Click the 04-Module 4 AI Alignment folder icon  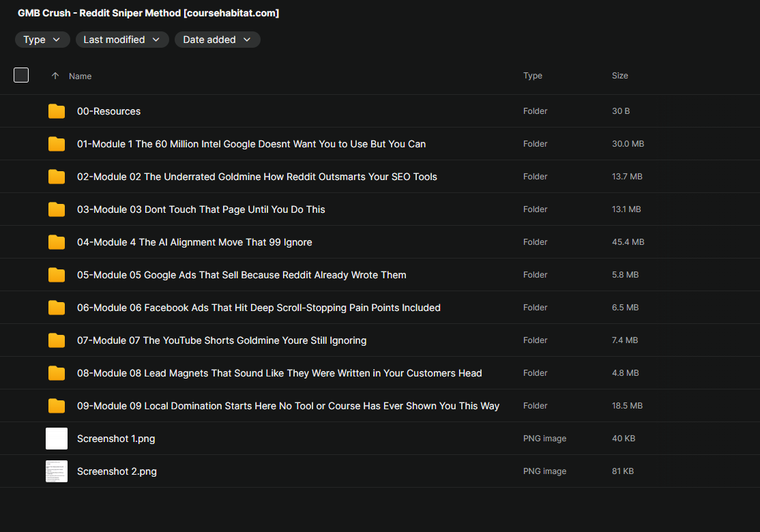point(57,242)
